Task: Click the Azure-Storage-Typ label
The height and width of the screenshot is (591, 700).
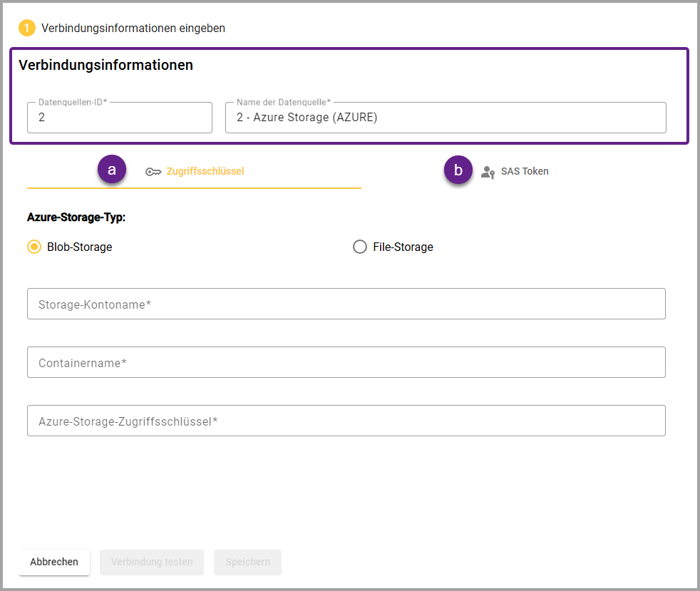Action: click(x=76, y=217)
